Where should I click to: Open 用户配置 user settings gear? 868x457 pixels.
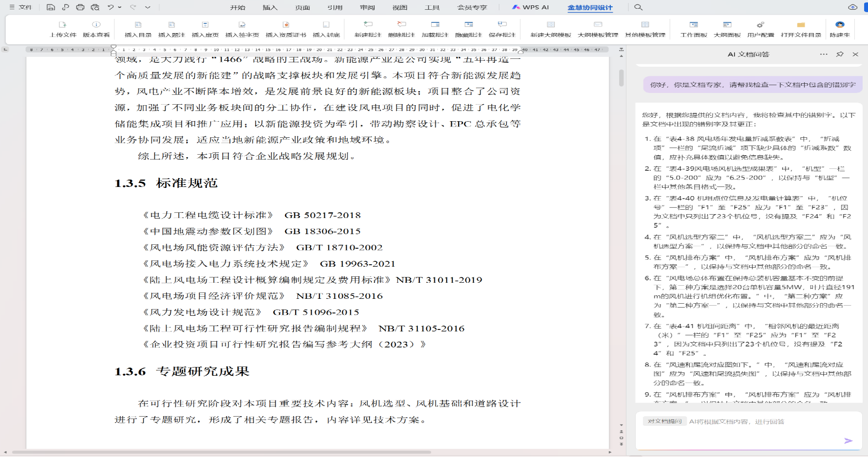pos(760,25)
